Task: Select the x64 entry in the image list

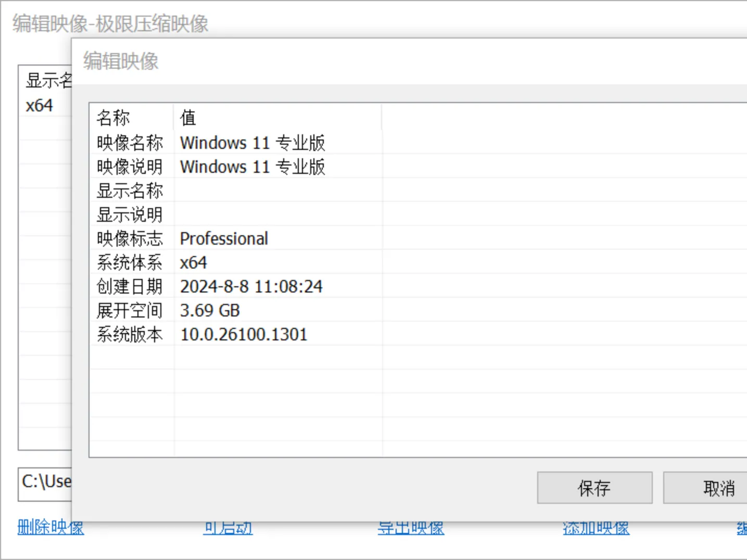Action: [x=40, y=105]
